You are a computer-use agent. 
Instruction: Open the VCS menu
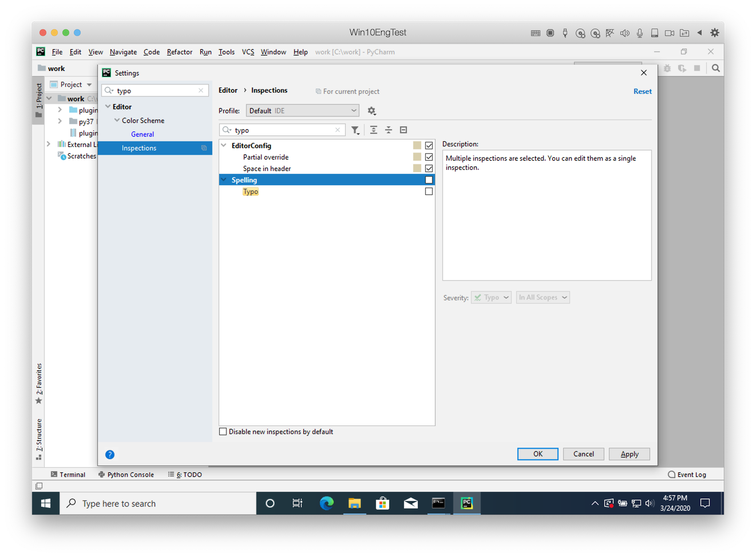coord(248,52)
